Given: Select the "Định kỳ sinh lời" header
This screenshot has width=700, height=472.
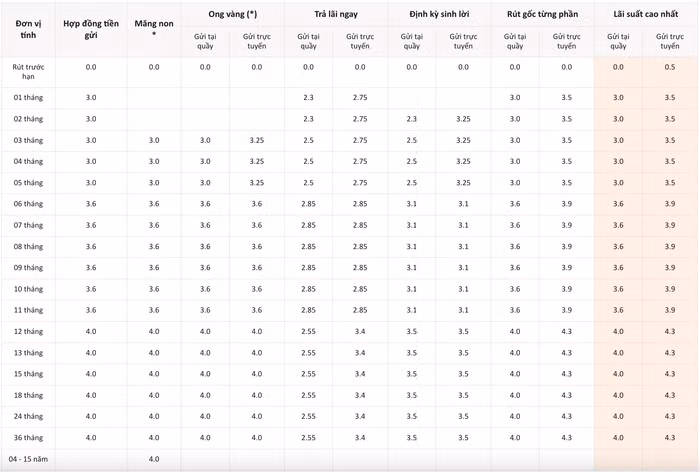Looking at the screenshot, I should point(437,14).
